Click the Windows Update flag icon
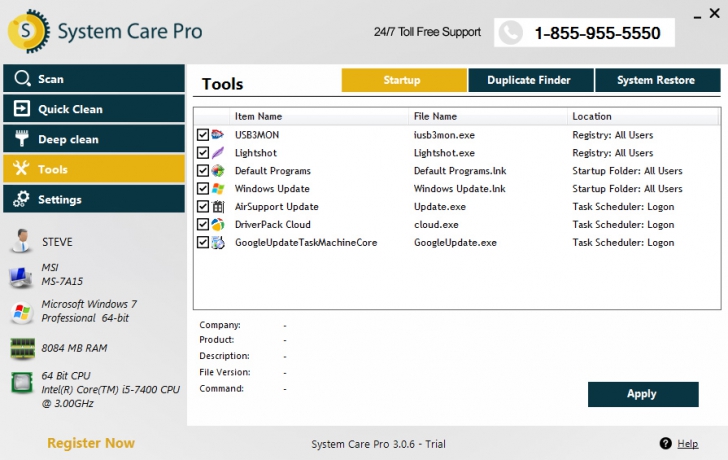Viewport: 728px width, 460px height. [218, 188]
